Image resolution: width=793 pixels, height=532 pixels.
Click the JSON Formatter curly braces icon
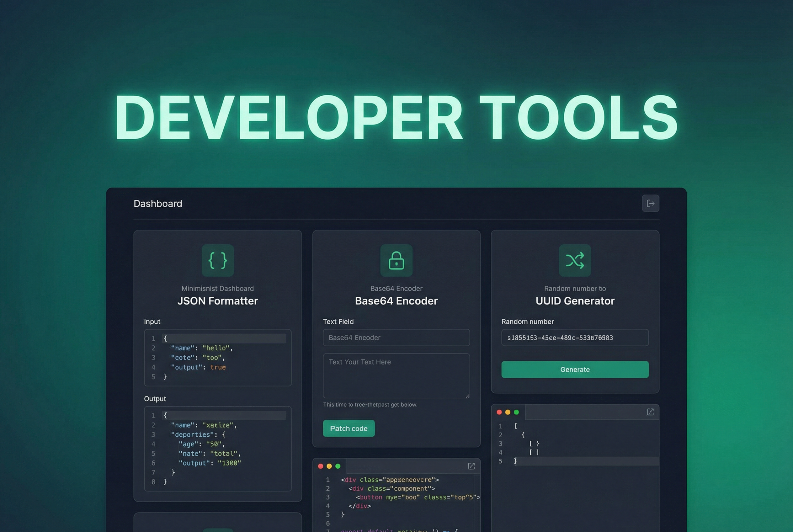pyautogui.click(x=217, y=260)
